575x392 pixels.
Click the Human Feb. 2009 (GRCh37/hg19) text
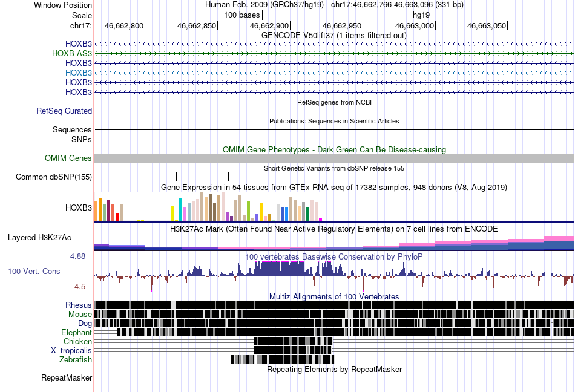pyautogui.click(x=264, y=5)
